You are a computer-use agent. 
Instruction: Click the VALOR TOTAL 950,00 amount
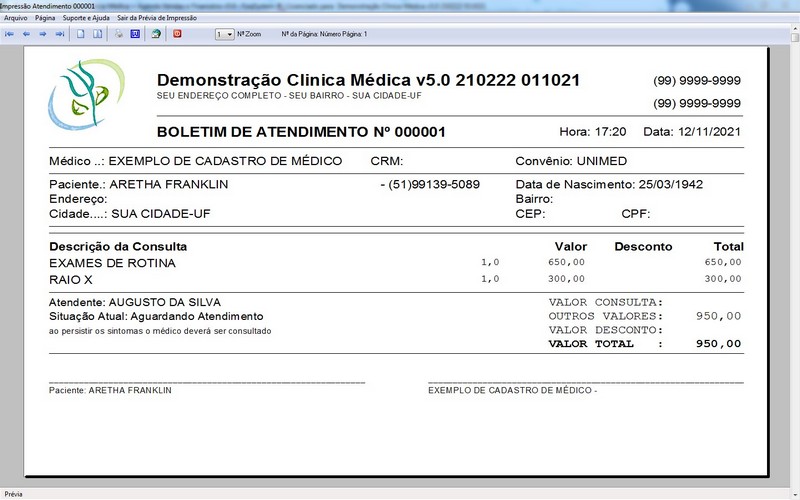tap(718, 344)
